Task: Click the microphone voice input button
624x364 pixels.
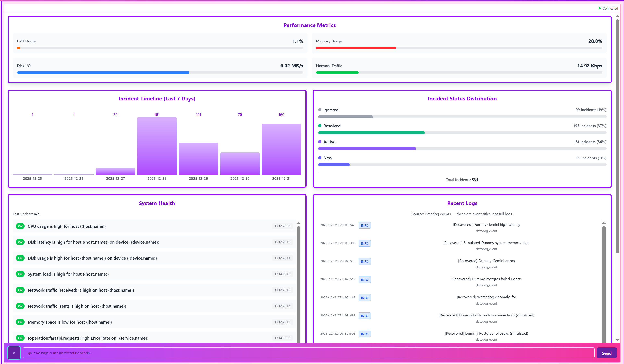Action: [x=14, y=353]
